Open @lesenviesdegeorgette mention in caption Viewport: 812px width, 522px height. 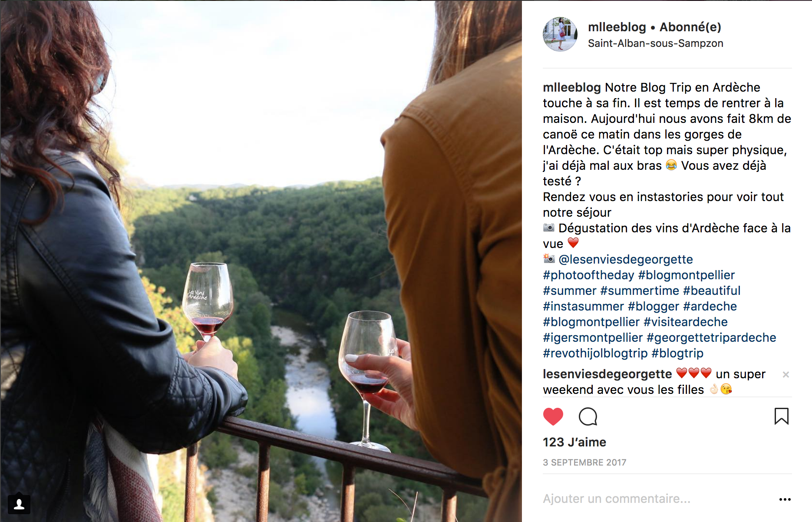(626, 259)
